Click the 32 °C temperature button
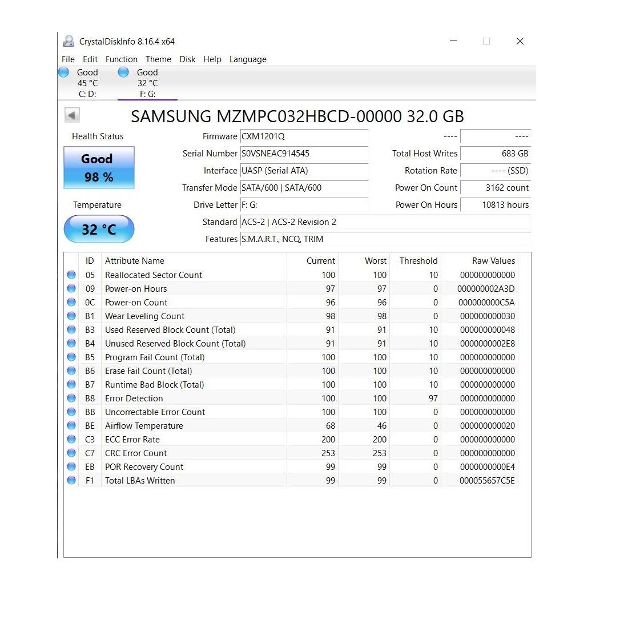This screenshot has height=644, width=644. (x=99, y=230)
